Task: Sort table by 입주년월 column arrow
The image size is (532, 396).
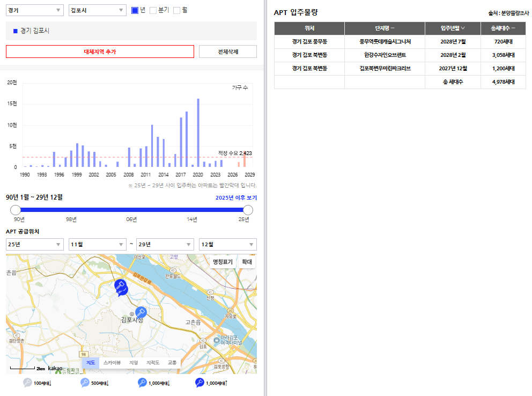Action: [x=463, y=28]
